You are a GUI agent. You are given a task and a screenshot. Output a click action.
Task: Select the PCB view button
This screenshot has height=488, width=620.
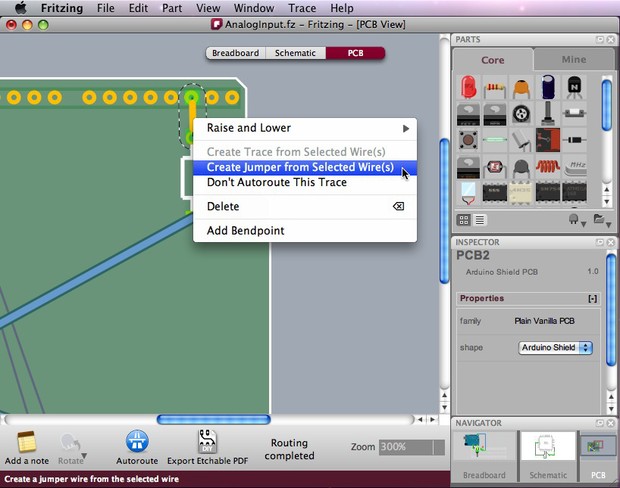[355, 53]
